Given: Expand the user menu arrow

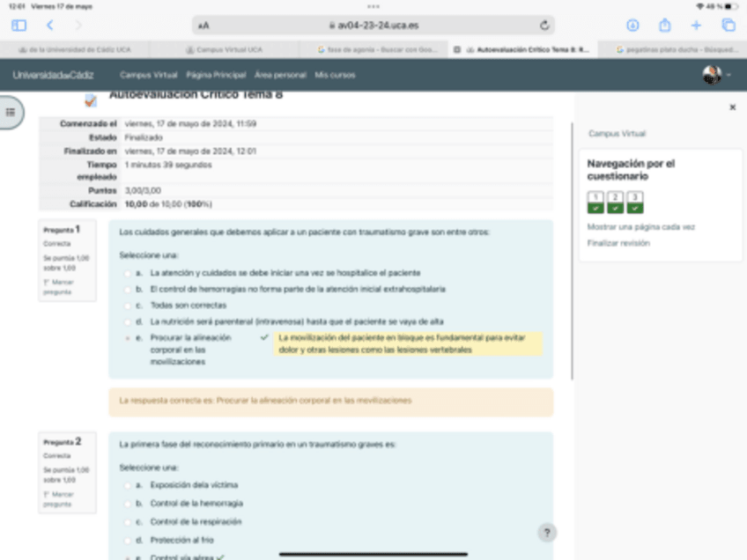Looking at the screenshot, I should tap(729, 75).
